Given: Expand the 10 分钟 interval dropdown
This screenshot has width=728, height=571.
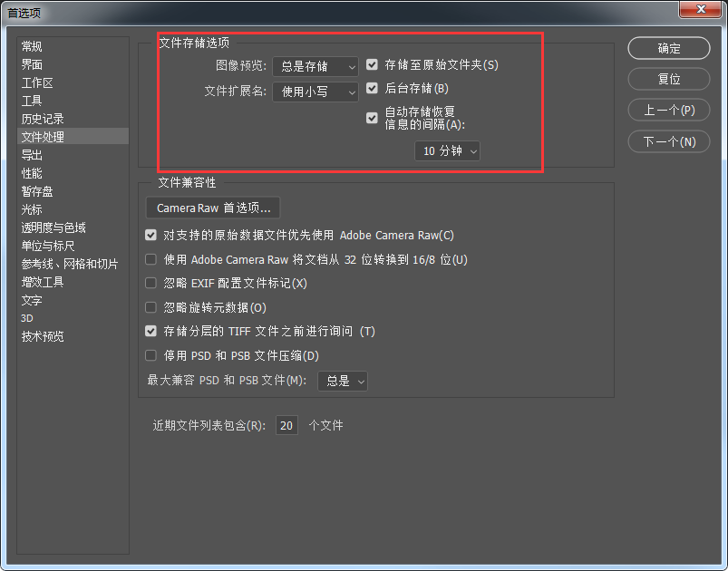Looking at the screenshot, I should pyautogui.click(x=447, y=151).
